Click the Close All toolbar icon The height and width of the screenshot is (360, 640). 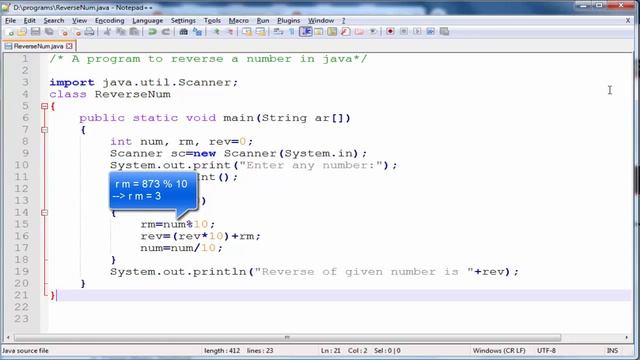point(76,32)
